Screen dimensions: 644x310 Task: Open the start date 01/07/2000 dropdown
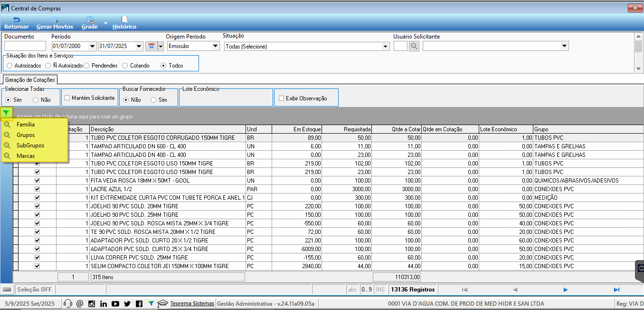point(92,46)
